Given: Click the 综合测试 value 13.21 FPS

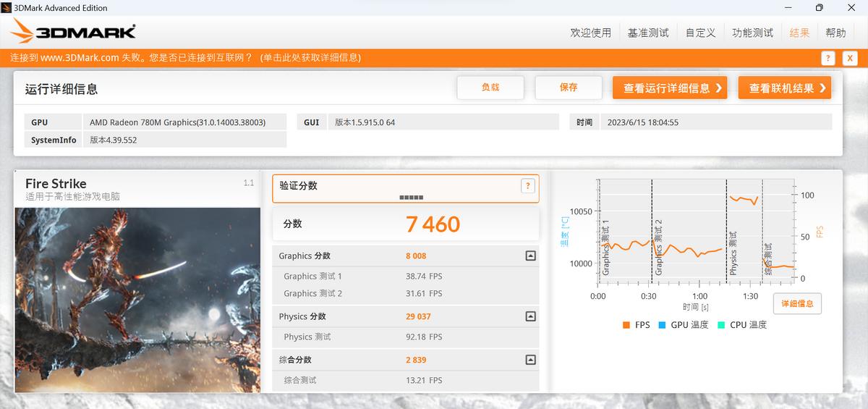Looking at the screenshot, I should pyautogui.click(x=424, y=380).
